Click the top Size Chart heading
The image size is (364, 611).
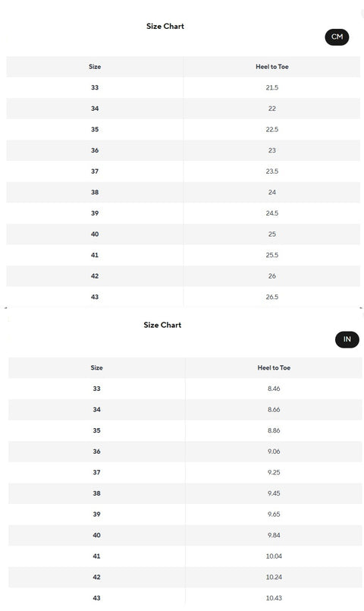[x=165, y=26]
